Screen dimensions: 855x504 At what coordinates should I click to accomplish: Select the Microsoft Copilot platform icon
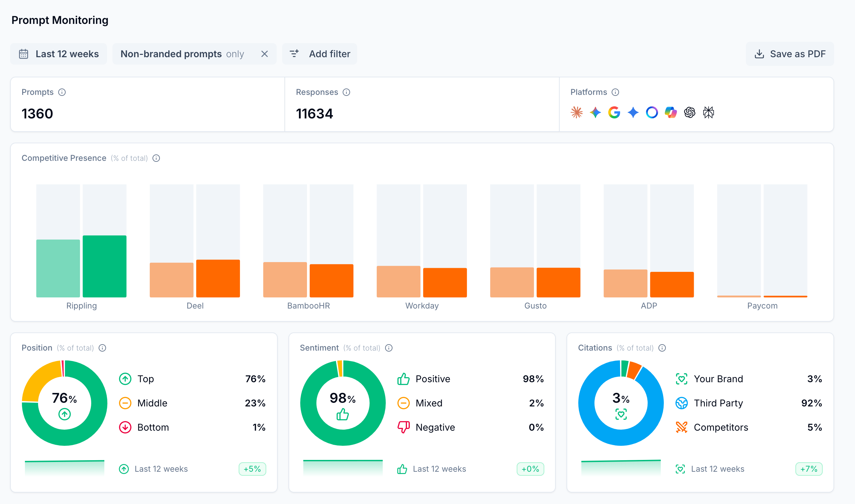click(x=670, y=112)
